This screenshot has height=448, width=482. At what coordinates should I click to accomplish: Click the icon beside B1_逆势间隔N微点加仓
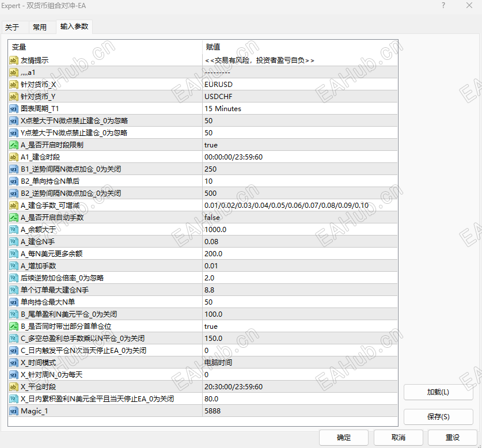tap(13, 169)
